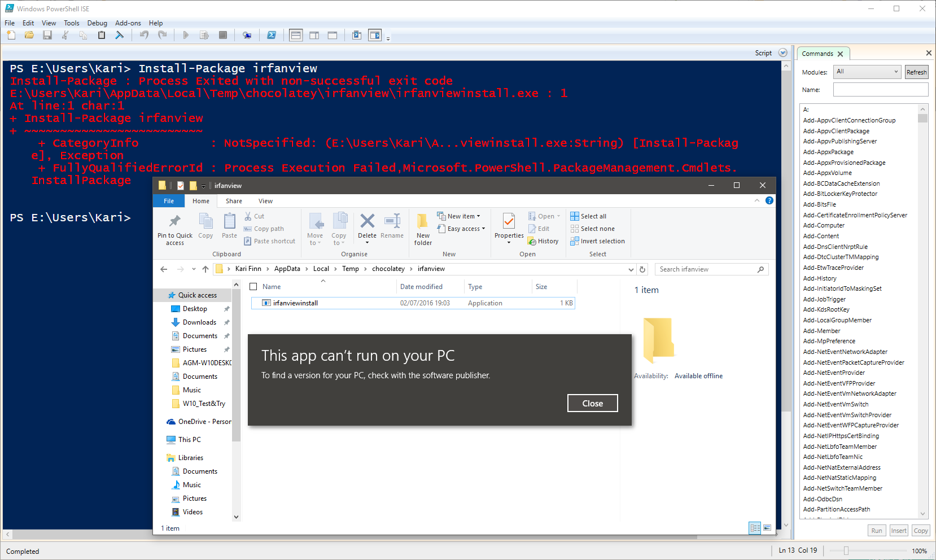Click the Refresh button in Commands pane
This screenshot has width=936, height=560.
[x=916, y=72]
